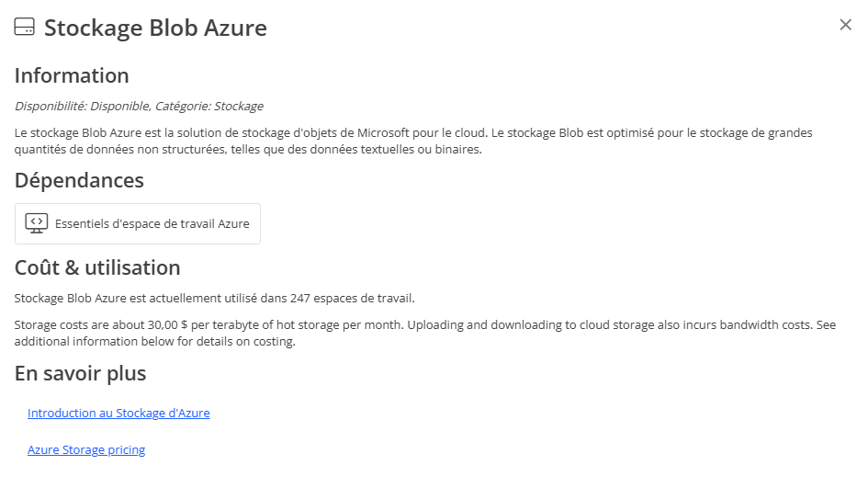The width and height of the screenshot is (868, 499).
Task: Click the description line mentioning données non structurées
Action: click(248, 150)
